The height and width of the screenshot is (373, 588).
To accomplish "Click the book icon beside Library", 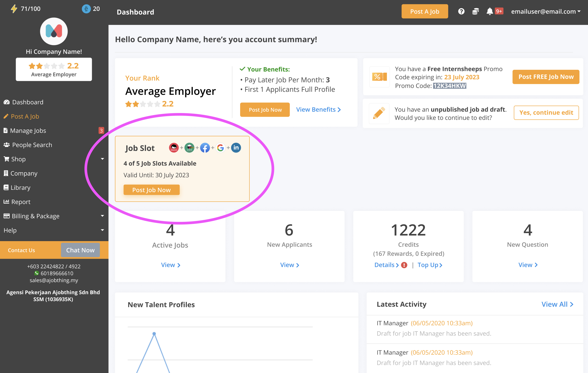I will 6,188.
